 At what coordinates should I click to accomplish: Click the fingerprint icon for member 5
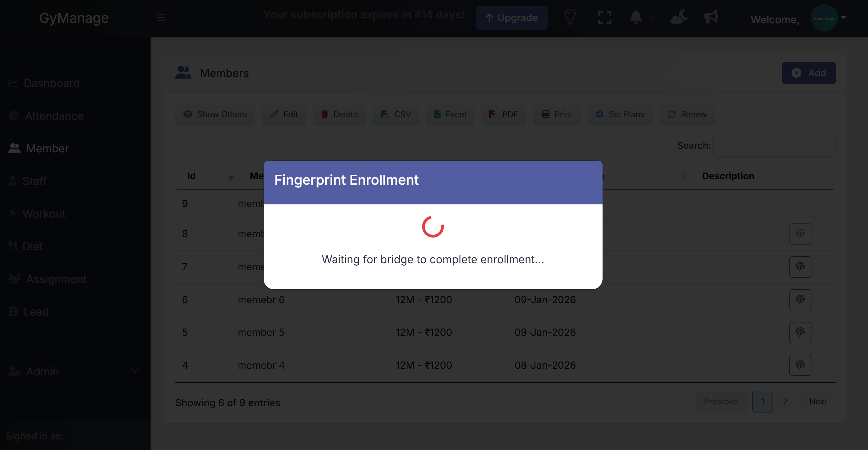pyautogui.click(x=801, y=332)
